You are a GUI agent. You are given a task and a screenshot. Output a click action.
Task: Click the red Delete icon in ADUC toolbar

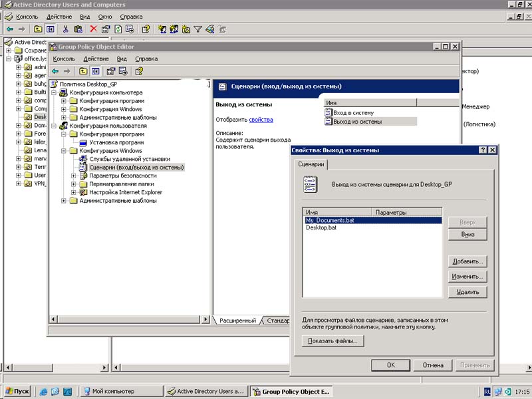pos(93,29)
